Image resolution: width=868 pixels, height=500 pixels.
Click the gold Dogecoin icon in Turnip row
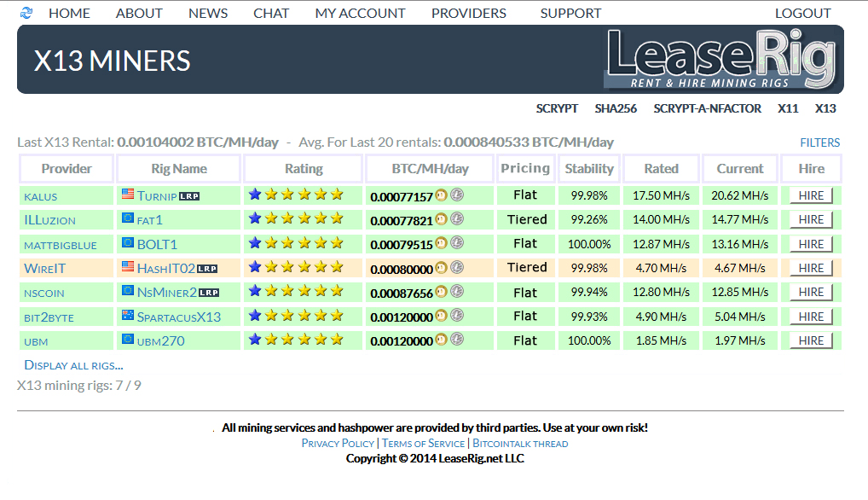coord(441,195)
